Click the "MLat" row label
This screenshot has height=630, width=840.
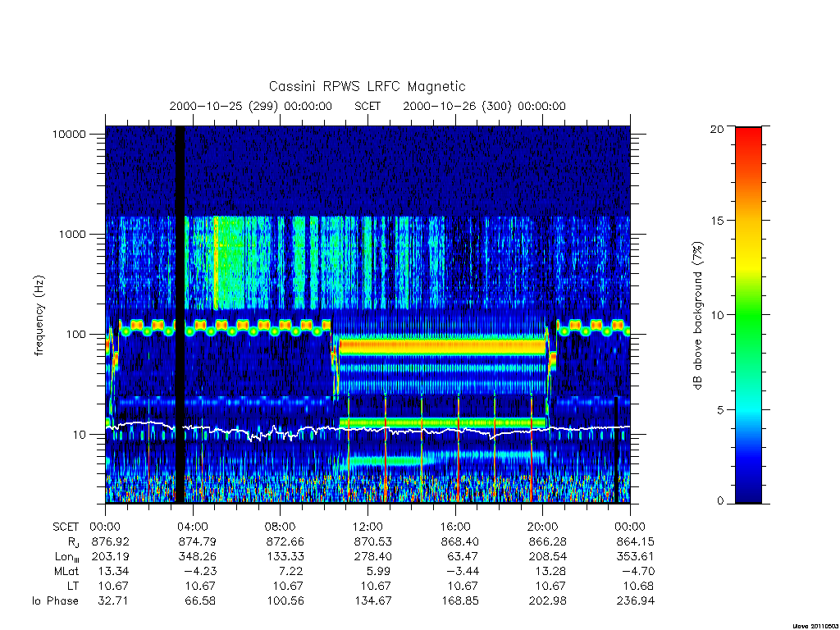(66, 571)
